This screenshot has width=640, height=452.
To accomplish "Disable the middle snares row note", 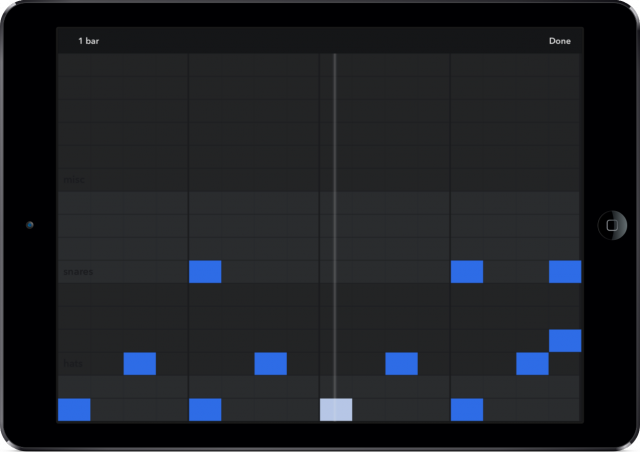I will (x=467, y=271).
